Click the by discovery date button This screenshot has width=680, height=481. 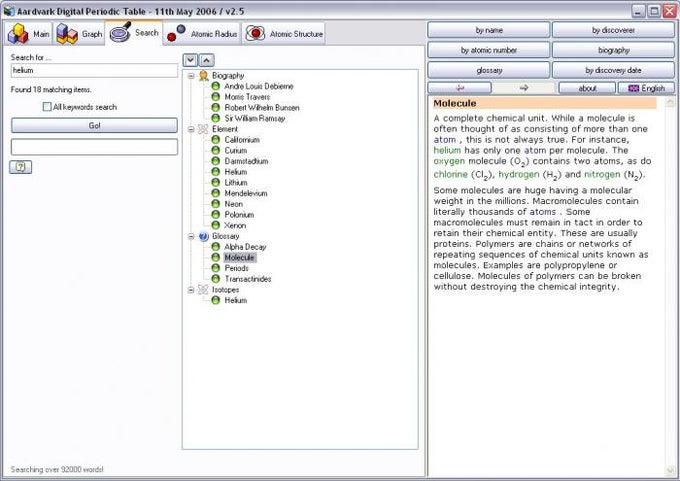613,70
